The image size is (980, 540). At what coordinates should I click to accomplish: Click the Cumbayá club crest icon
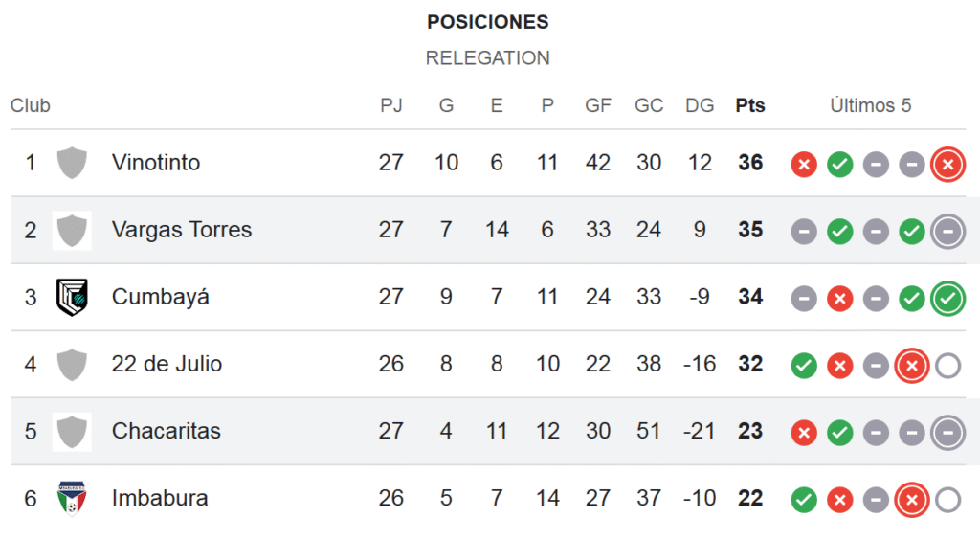coord(72,297)
